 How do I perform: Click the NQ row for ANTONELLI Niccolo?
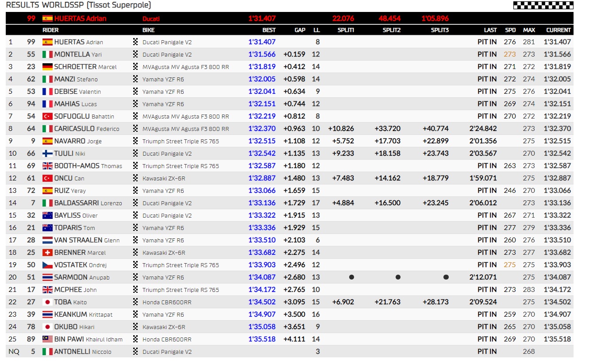click(x=289, y=352)
